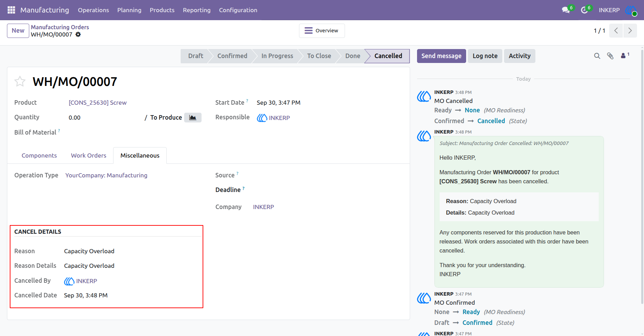Image resolution: width=644 pixels, height=336 pixels.
Task: Open the INKERP company link
Action: point(264,207)
